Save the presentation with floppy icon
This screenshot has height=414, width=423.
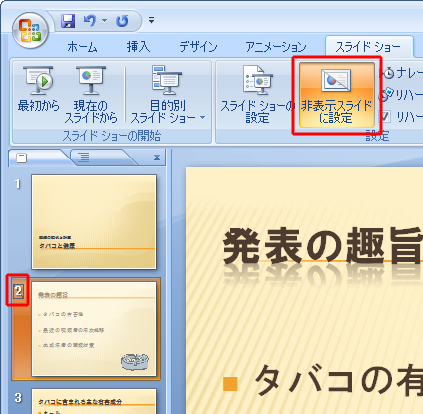tap(68, 21)
